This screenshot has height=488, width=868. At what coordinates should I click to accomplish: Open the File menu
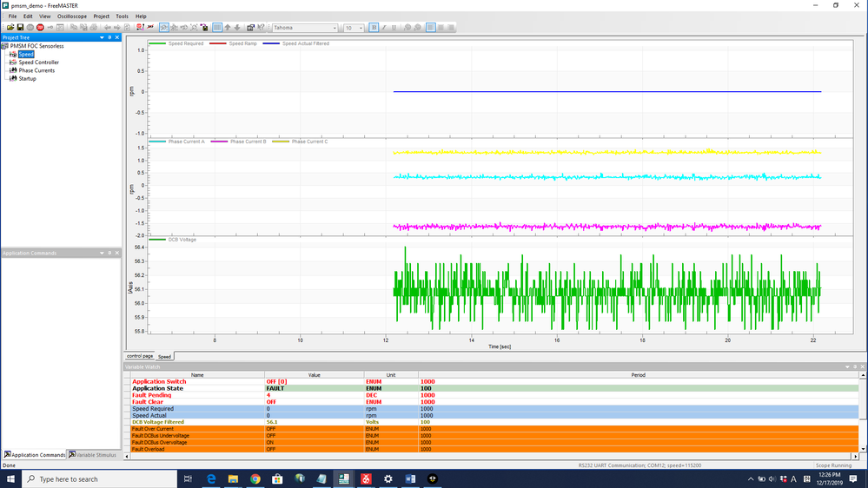12,16
